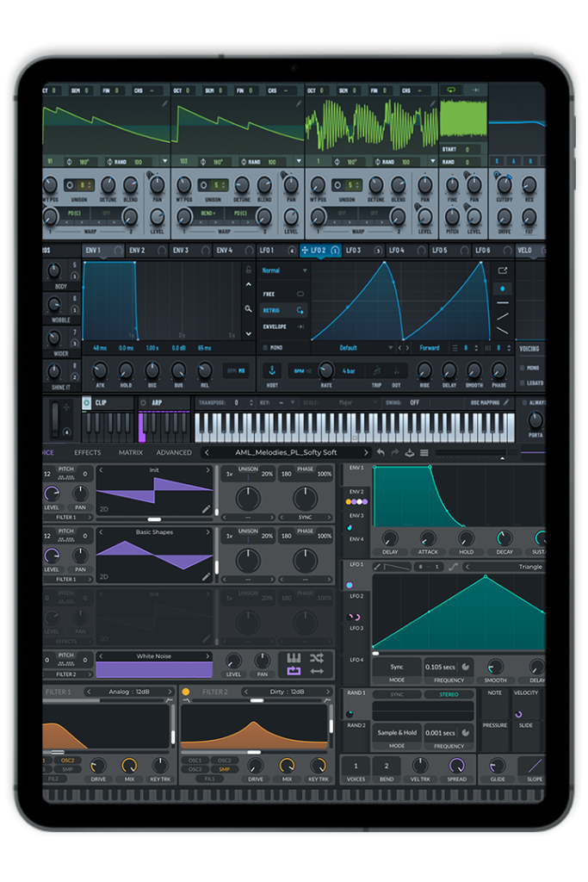The image size is (588, 882).
Task: Click SMP routing button in Filter 2
Action: point(225,769)
